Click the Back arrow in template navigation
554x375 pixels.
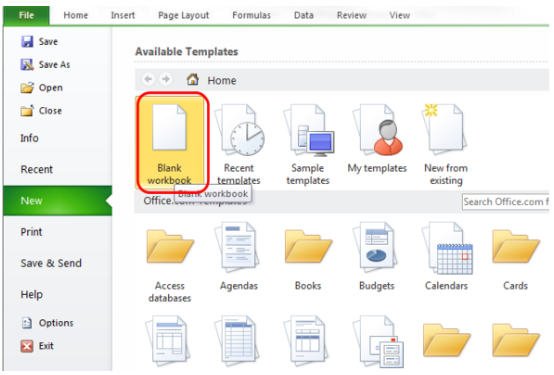coord(148,79)
